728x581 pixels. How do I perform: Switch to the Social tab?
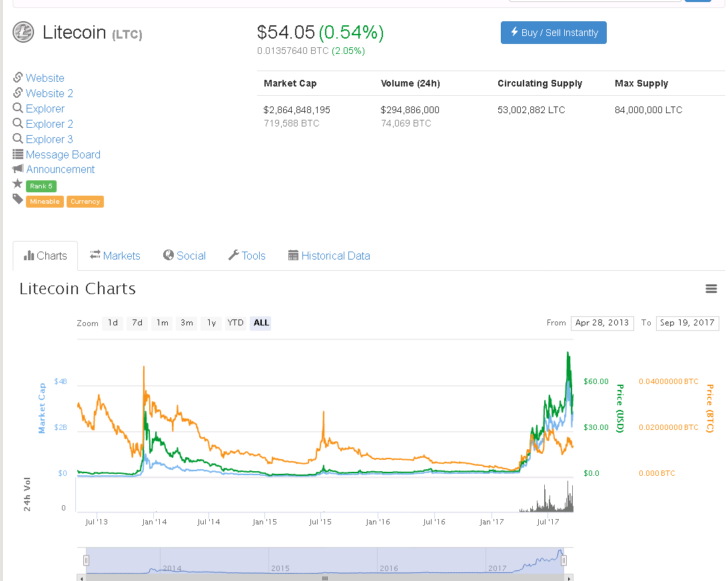(x=184, y=256)
